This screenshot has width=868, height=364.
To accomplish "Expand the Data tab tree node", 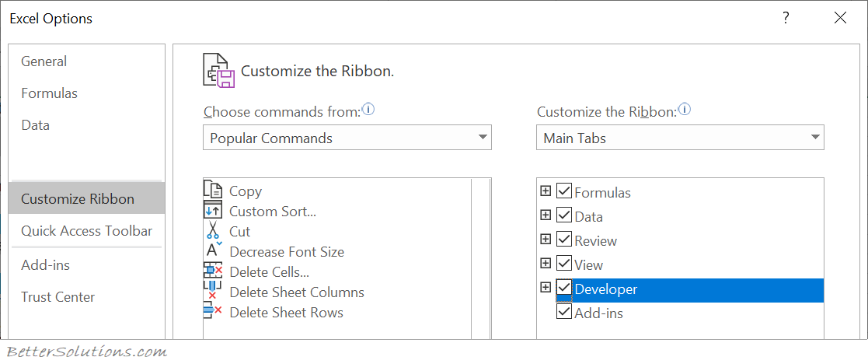I will point(546,215).
